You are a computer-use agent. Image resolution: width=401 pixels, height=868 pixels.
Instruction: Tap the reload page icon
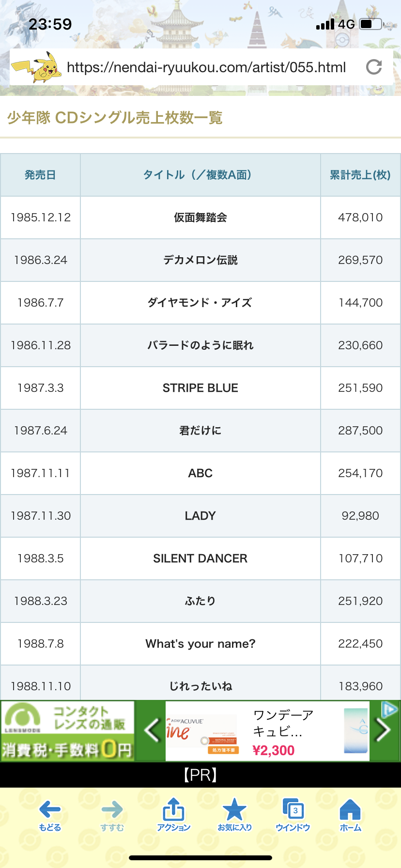pos(374,67)
